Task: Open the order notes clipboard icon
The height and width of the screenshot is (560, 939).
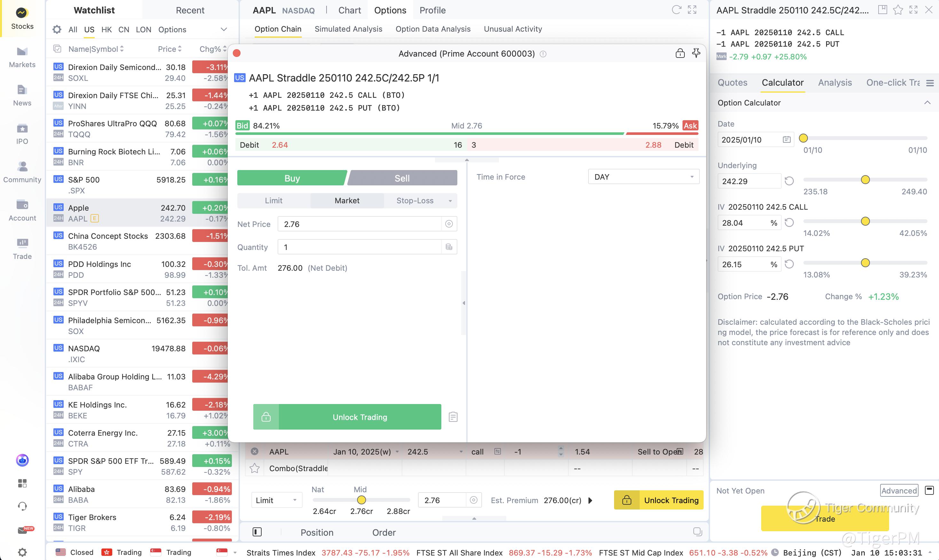Action: pos(453,417)
